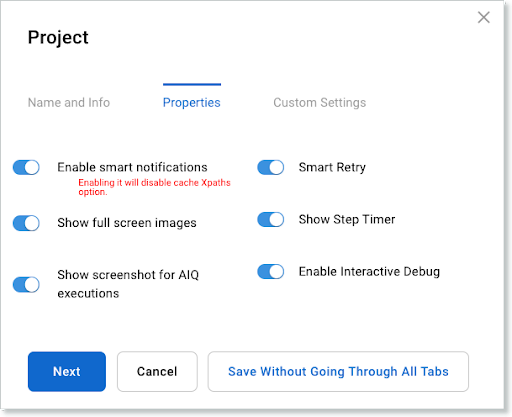The image size is (512, 417).
Task: Click the Show full screen images label
Action: (x=127, y=223)
